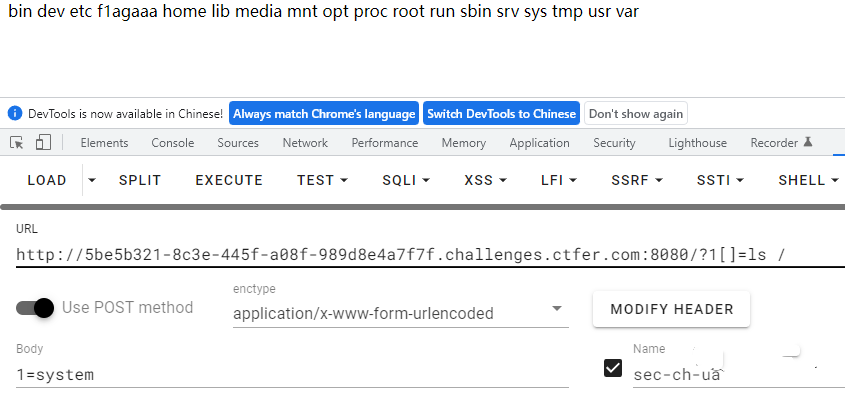Click the Body field containing 1=system
This screenshot has height=396, width=845.
[x=293, y=374]
